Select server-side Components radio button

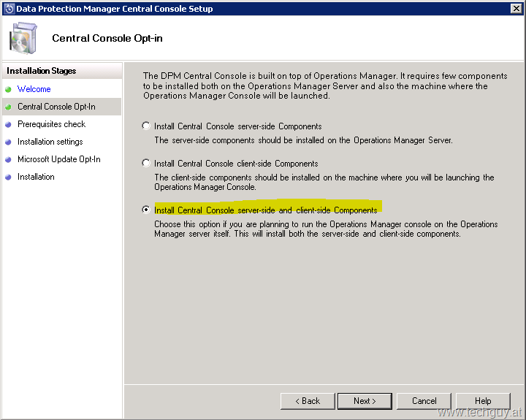tap(146, 126)
